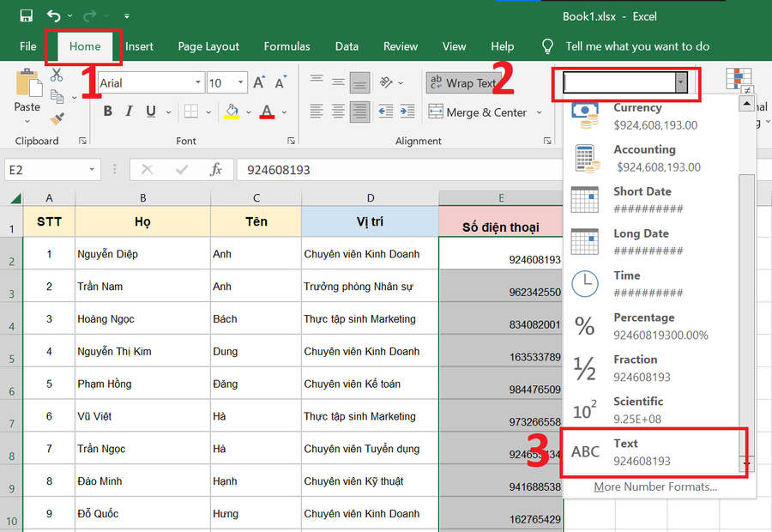Open the View tab
Screen dimensions: 772x532
coord(454,46)
